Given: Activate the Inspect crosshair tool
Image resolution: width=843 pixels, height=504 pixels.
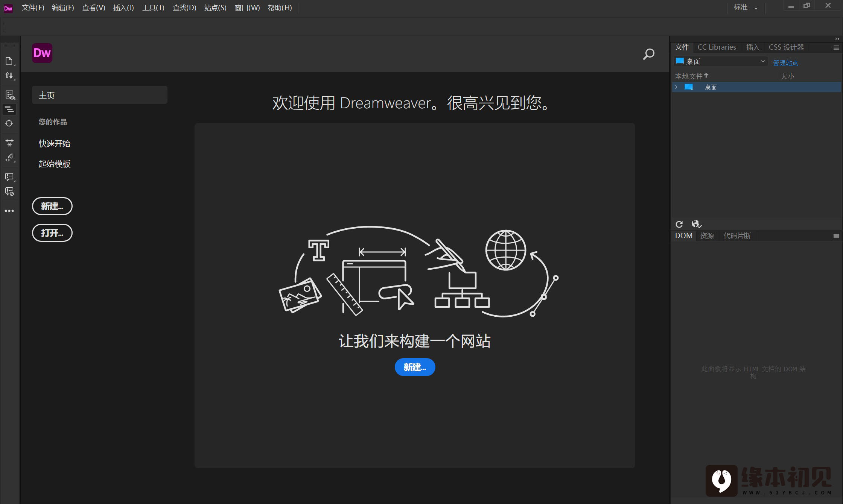Looking at the screenshot, I should click(9, 123).
